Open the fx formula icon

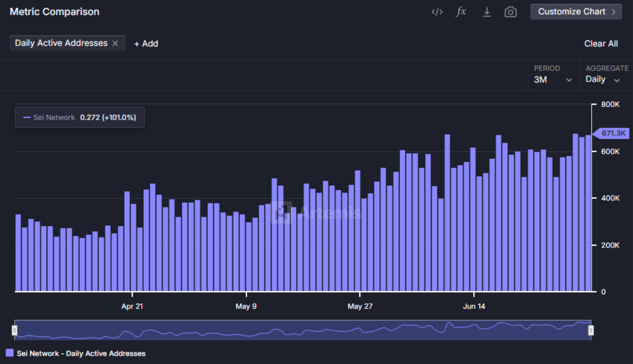(461, 12)
